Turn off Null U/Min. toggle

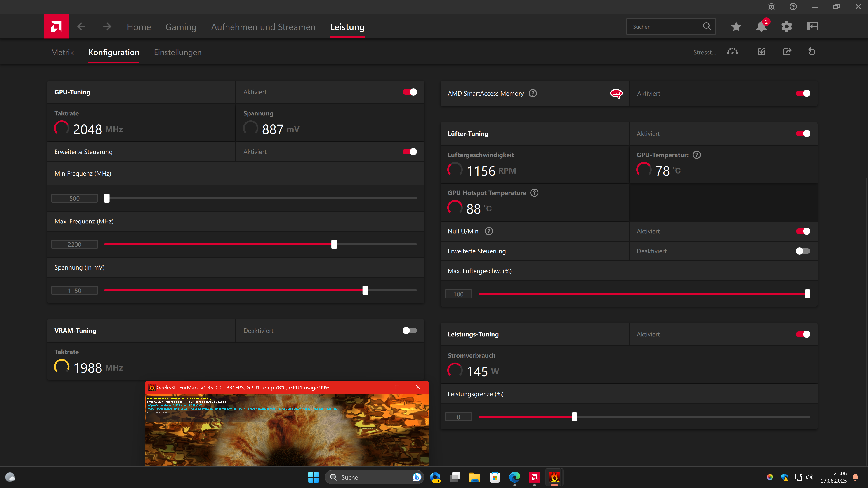pyautogui.click(x=803, y=231)
